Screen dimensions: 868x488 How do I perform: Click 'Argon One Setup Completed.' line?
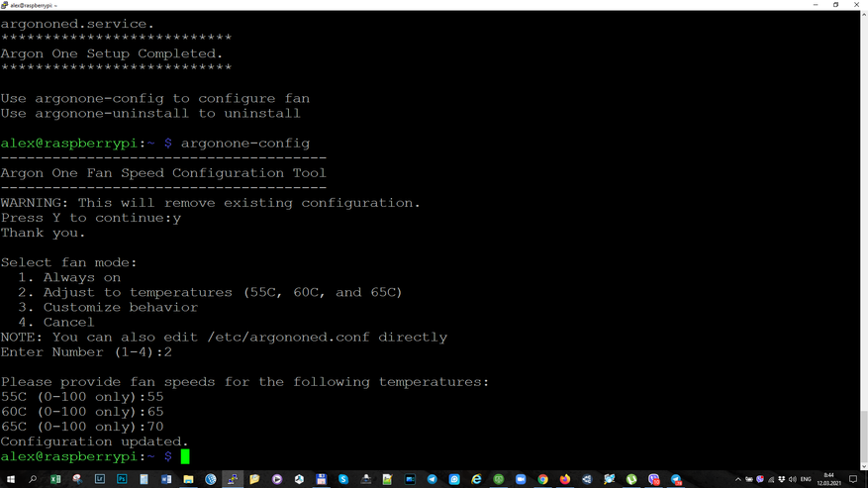[111, 53]
